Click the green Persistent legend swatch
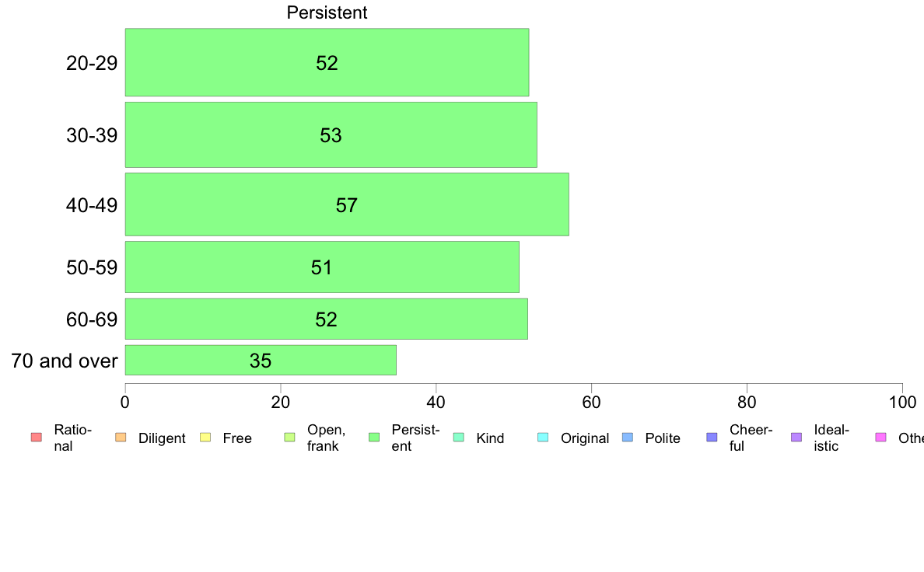Image resolution: width=924 pixels, height=572 pixels. coord(374,437)
